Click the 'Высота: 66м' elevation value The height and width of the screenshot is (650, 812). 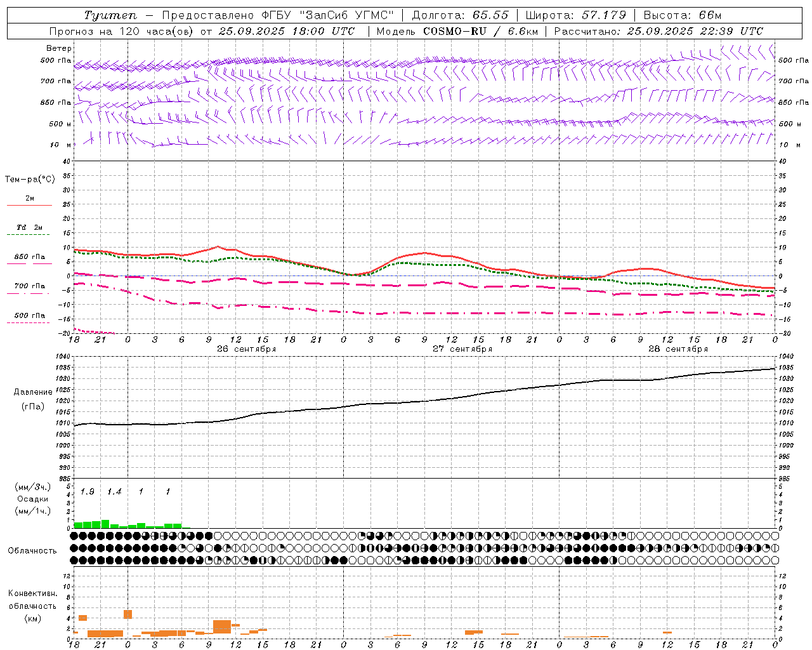683,15
